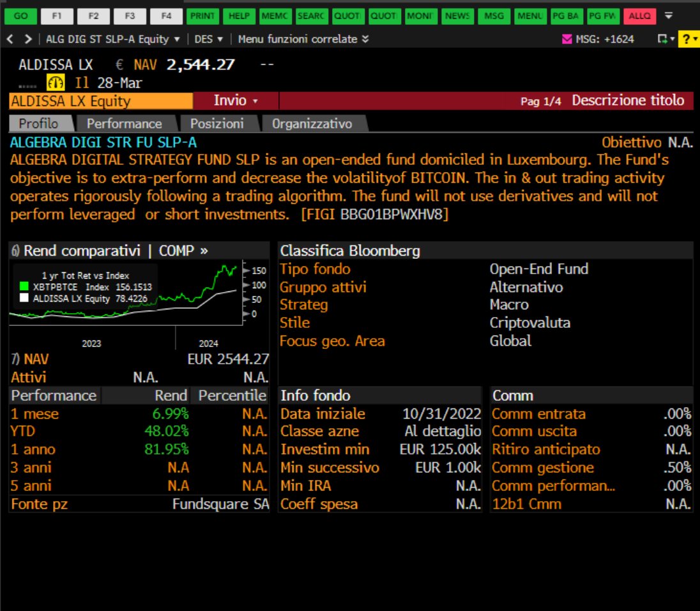Click the 1 anno return 81.95%
This screenshot has height=611, width=700.
167,449
